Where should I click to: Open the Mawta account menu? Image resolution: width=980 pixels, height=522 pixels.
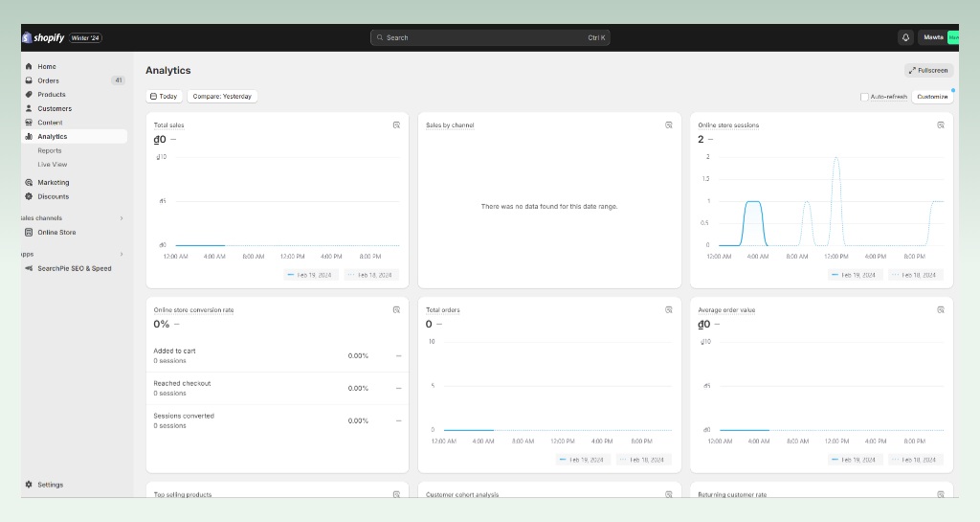point(939,37)
